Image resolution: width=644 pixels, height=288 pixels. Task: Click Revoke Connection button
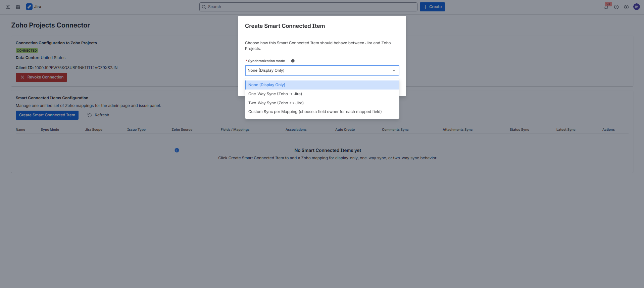coord(41,77)
